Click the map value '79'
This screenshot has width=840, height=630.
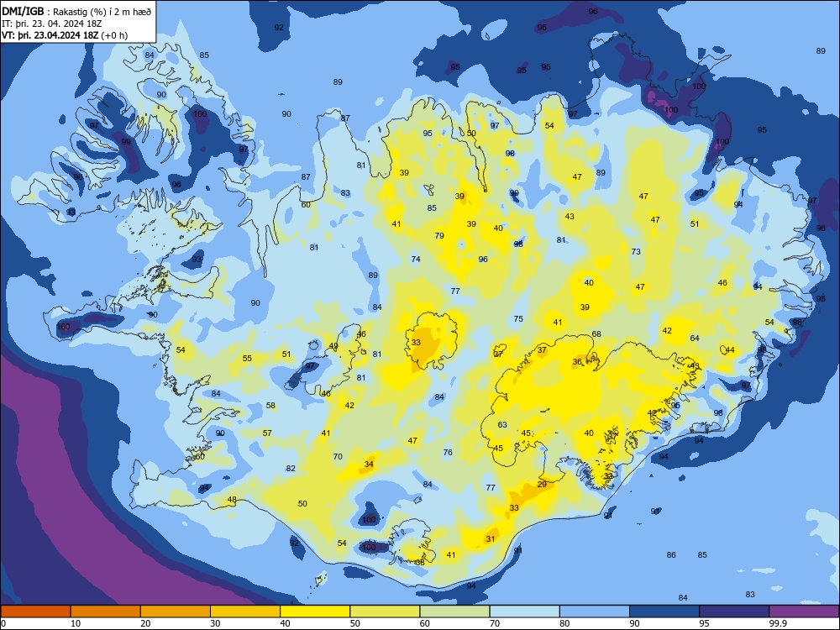point(439,235)
